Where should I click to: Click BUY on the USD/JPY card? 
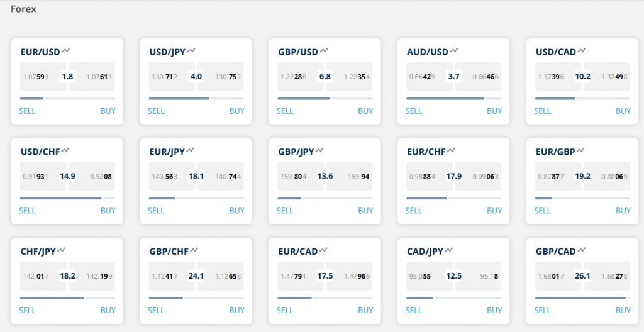236,111
